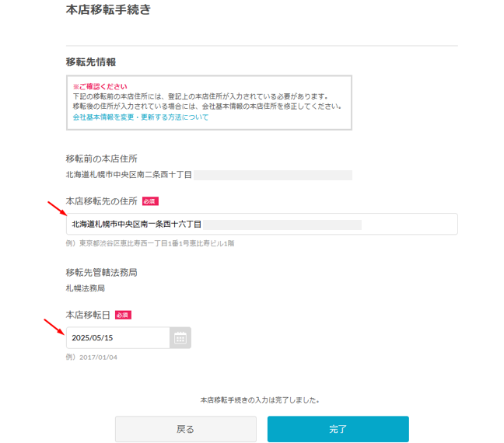Click the ※ご確認ください notice title
The image size is (504, 443).
[x=100, y=86]
